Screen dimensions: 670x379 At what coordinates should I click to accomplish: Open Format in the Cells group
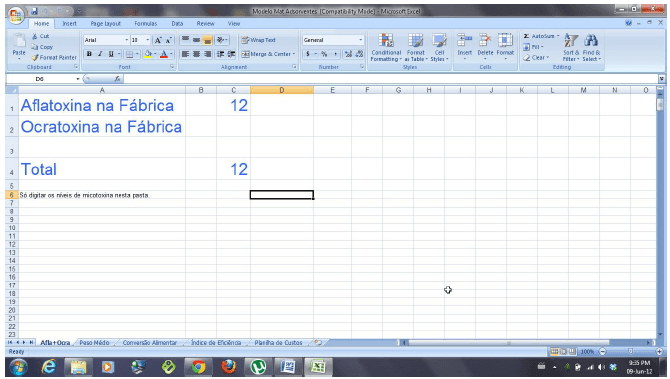(505, 46)
